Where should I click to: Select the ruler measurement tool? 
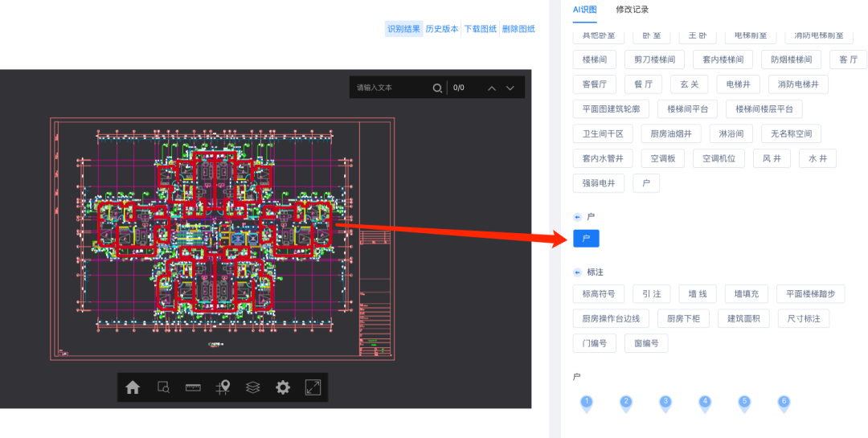coord(193,387)
